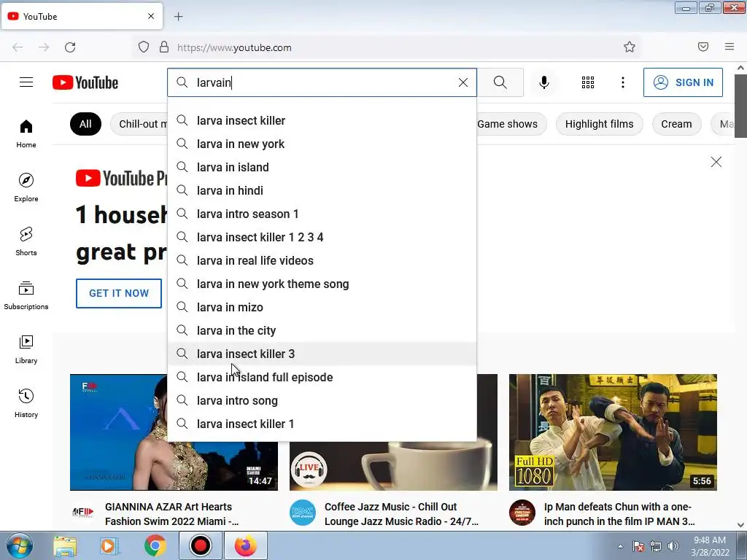
Task: Open the Firefox application menu
Action: (729, 47)
